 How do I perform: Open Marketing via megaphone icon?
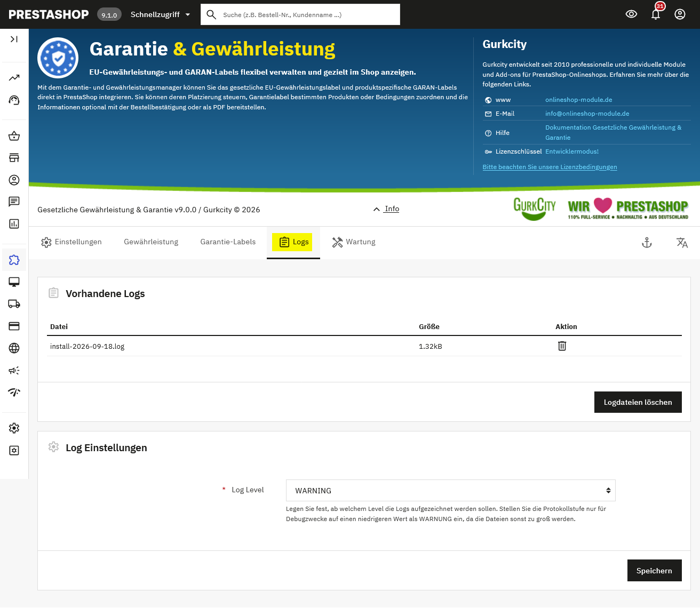pyautogui.click(x=14, y=370)
